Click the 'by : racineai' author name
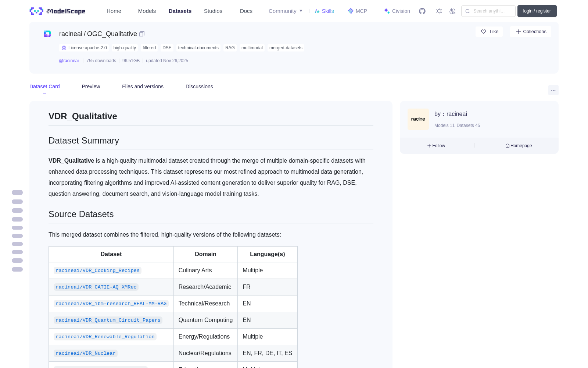This screenshot has width=588, height=368. [451, 114]
